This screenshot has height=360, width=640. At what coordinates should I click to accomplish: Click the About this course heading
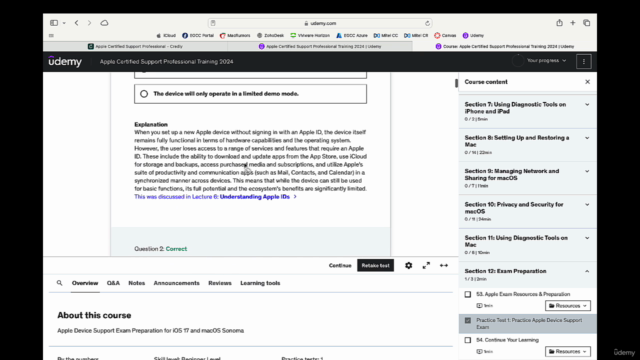(x=94, y=315)
